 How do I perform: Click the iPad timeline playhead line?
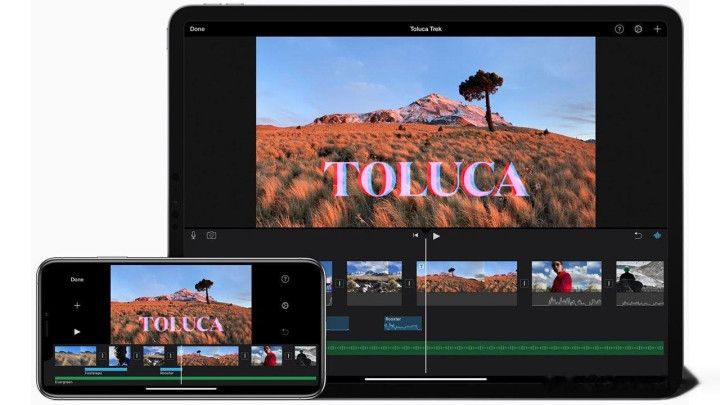[426, 305]
